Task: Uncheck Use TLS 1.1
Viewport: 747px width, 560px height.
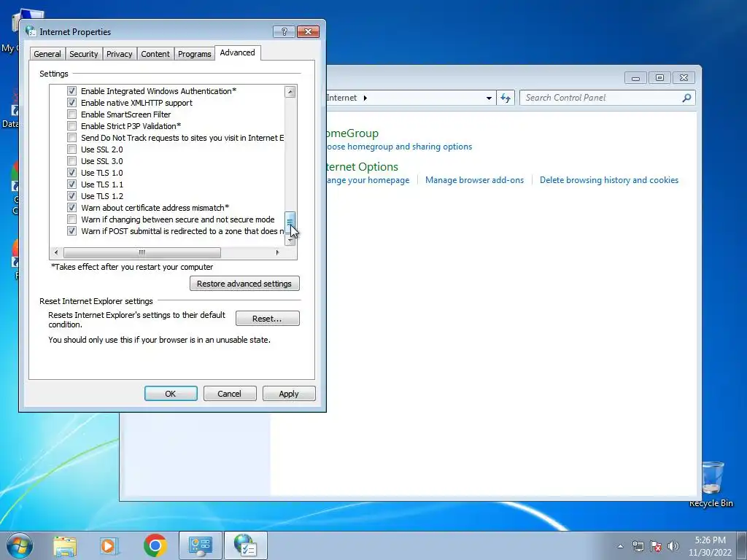Action: pos(71,184)
